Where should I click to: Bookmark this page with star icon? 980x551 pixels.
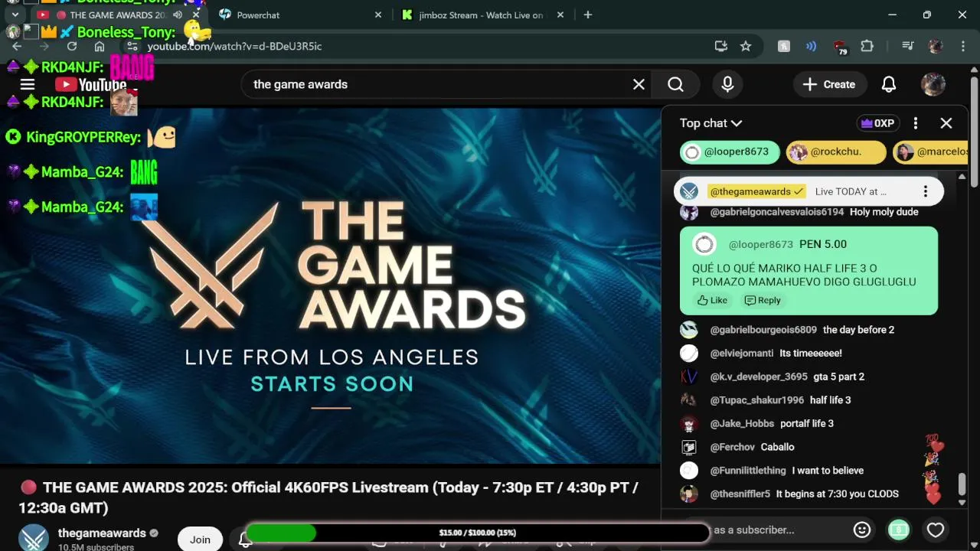[746, 46]
